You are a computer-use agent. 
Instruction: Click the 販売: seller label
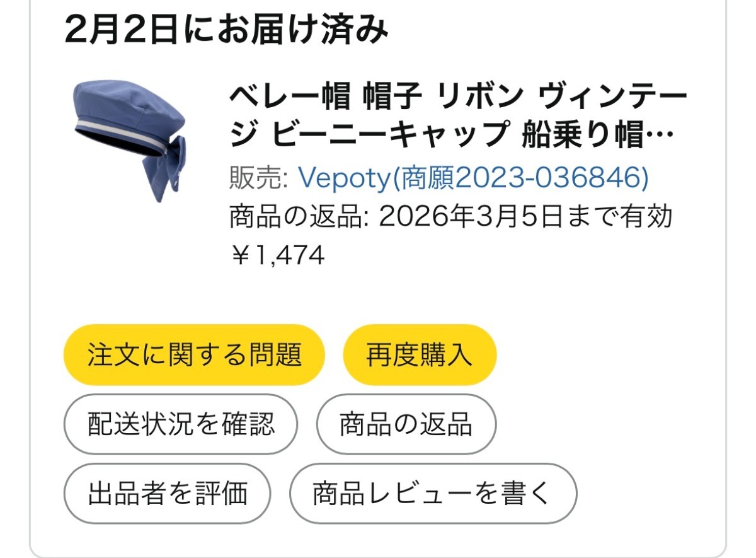coord(260,179)
